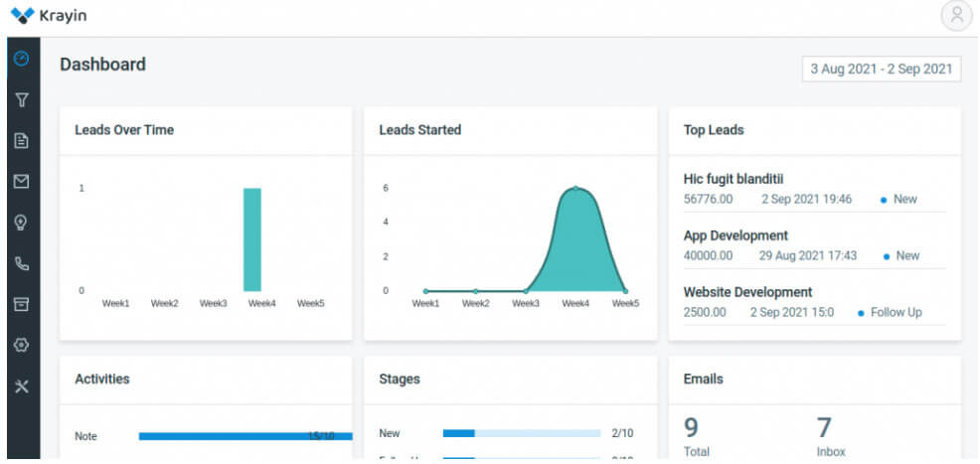The width and height of the screenshot is (980, 464).
Task: Click the Leads Over Time card title
Action: coord(124,130)
